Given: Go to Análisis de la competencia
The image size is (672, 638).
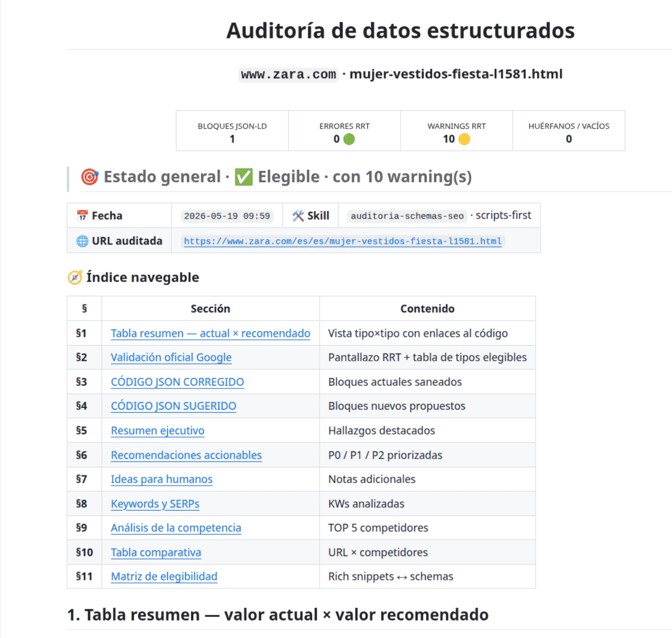Looking at the screenshot, I should (x=176, y=528).
